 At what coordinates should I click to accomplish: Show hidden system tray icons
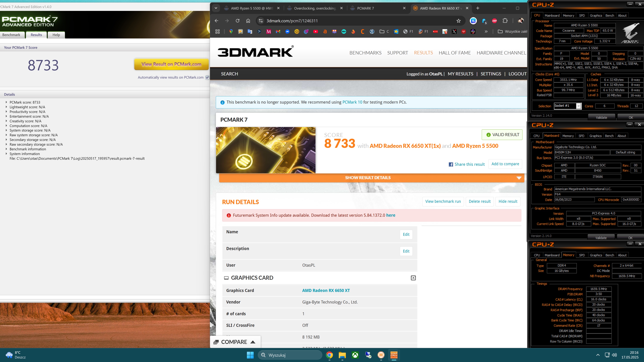point(598,355)
